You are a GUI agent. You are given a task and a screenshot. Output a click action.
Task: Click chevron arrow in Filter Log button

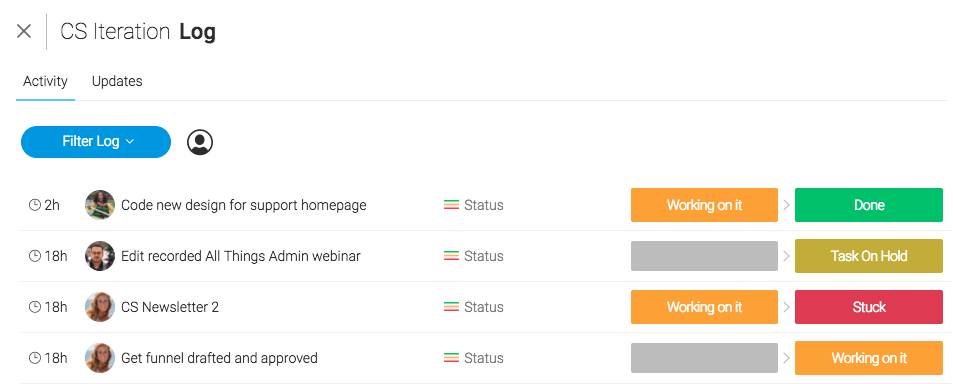pos(129,142)
